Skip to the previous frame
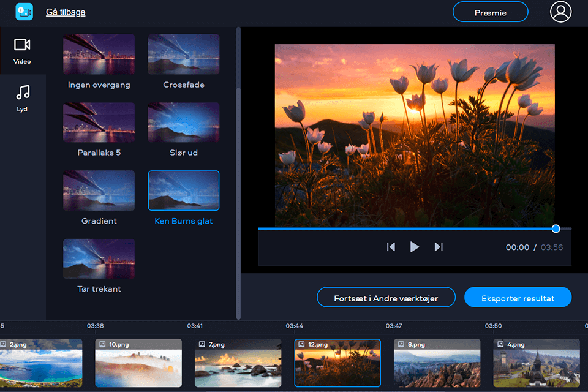This screenshot has height=392, width=588. pyautogui.click(x=391, y=247)
